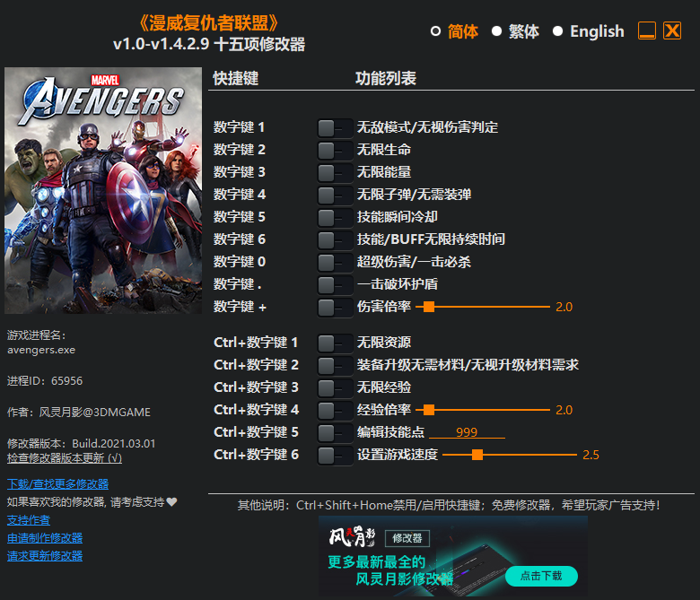Toggle 设置游戏速度 switch
Viewport: 700px width, 600px height.
coord(335,455)
